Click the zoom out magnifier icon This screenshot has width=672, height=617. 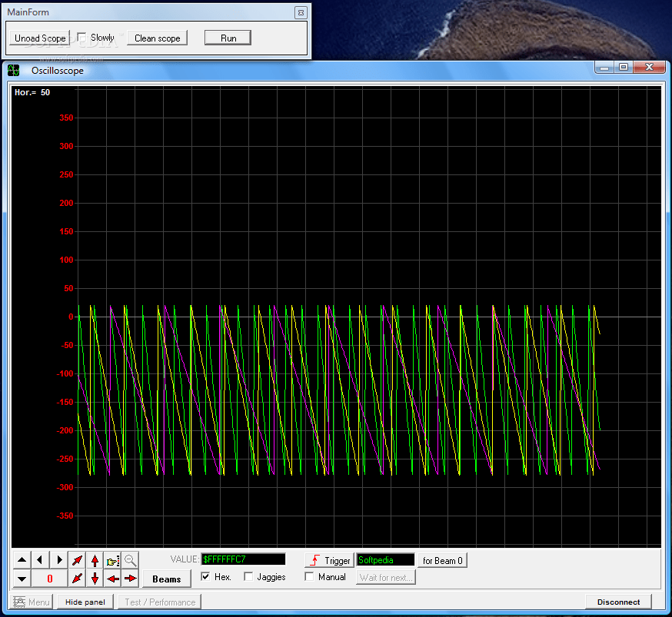click(x=130, y=560)
